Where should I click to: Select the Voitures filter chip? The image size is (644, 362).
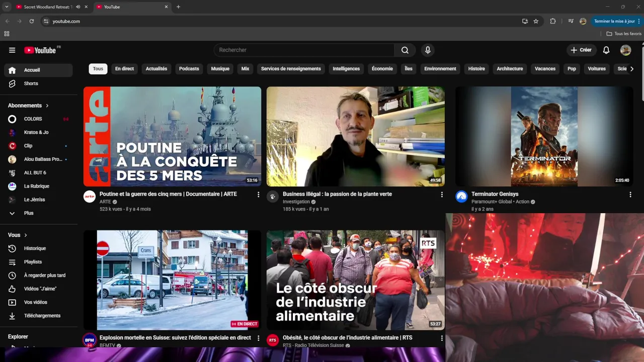click(x=597, y=69)
